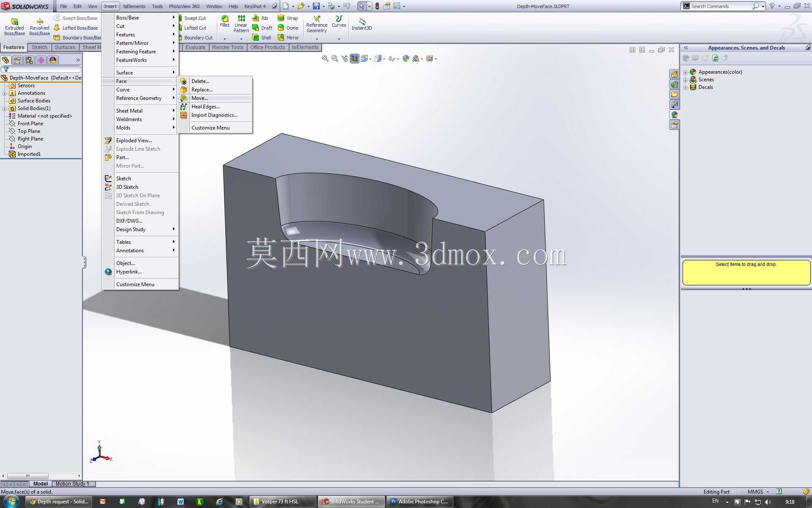Click the Save icon in toolbar
This screenshot has width=812, height=508.
[x=316, y=6]
